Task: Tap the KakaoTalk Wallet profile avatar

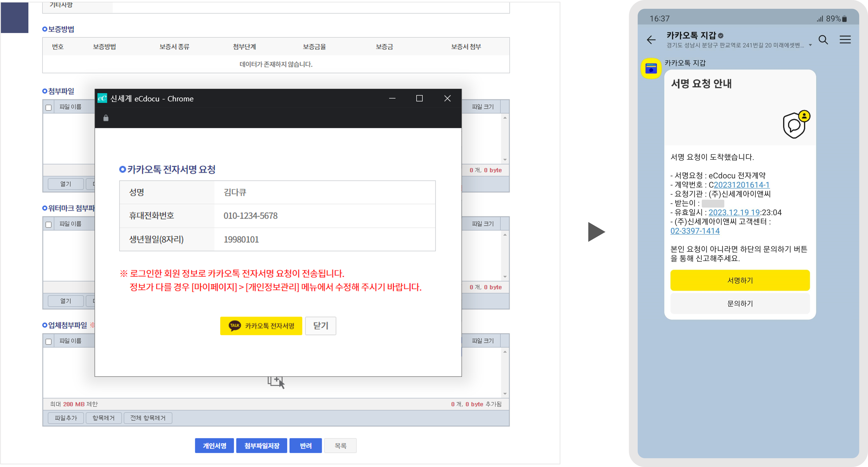Action: pyautogui.click(x=651, y=69)
